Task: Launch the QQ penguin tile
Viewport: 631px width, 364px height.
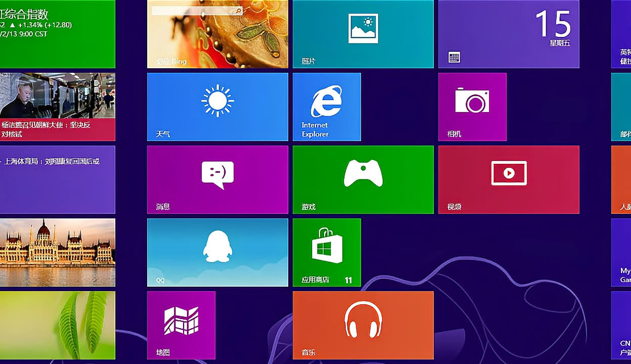Action: [x=217, y=252]
